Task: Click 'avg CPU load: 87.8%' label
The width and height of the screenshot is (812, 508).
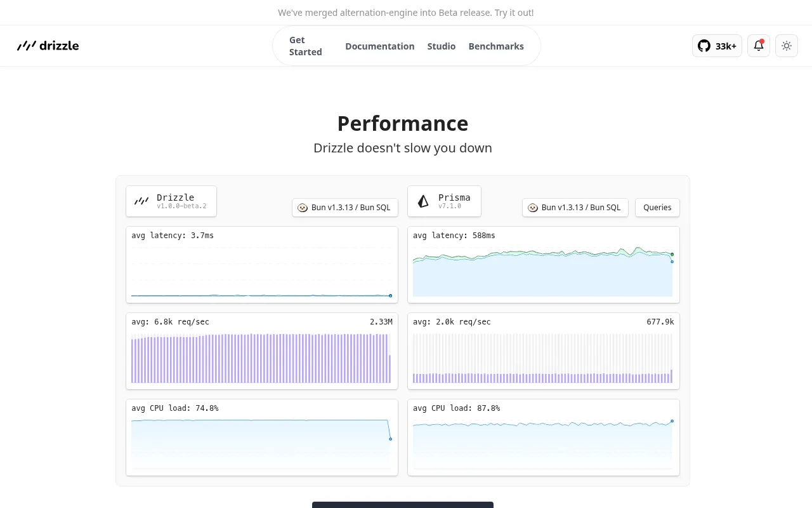Action: click(457, 408)
